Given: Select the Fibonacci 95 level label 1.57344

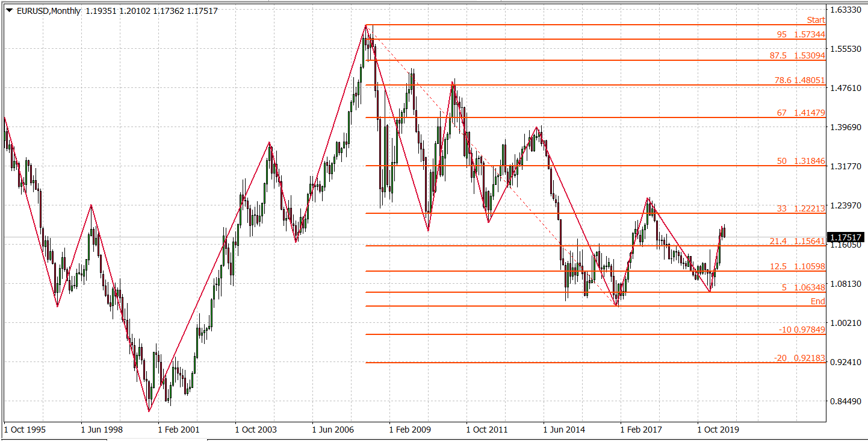Looking at the screenshot, I should click(801, 34).
